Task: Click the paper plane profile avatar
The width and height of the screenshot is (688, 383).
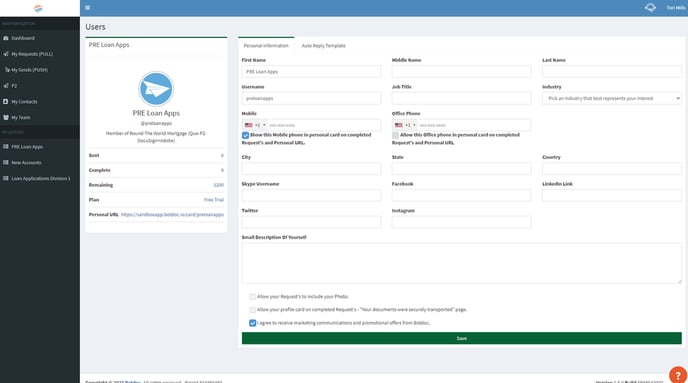Action: (x=156, y=89)
